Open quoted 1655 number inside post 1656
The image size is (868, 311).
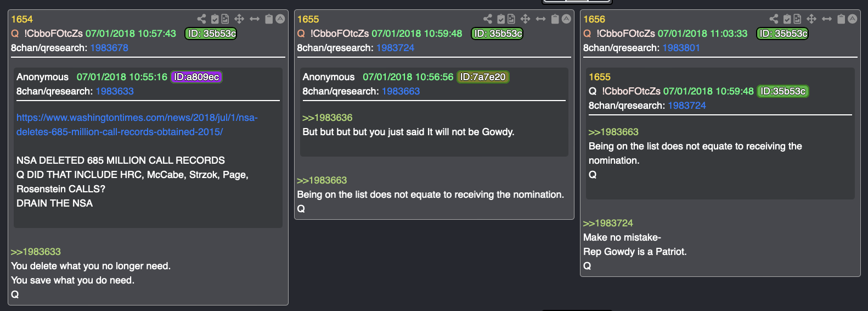coord(600,77)
